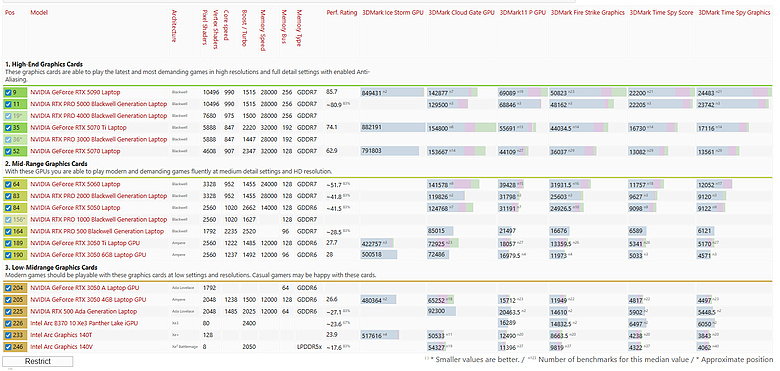Open NVIDIA RTX PRO 4000 Blackwell Generation Laptop link
Viewport: 780px width, 371px height.
[x=98, y=116]
